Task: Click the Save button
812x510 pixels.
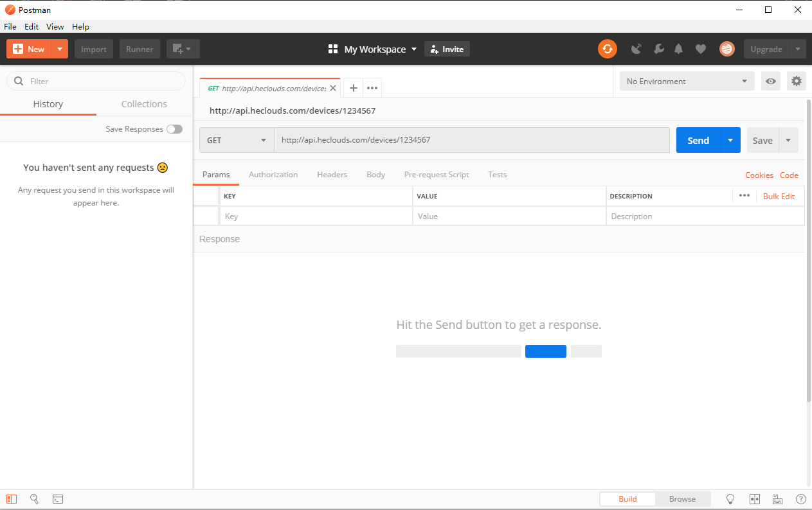Action: point(762,140)
